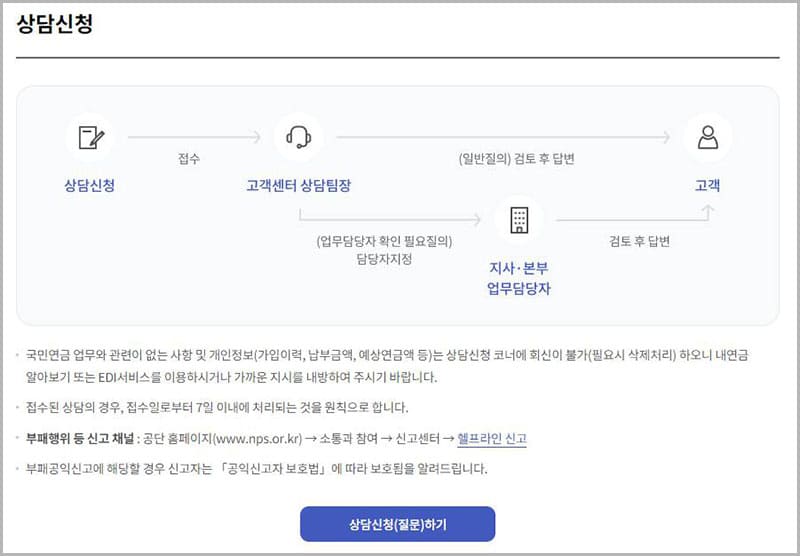Click the 공익신고자 보호법 notice line
Viewport: 800px width, 556px height.
[x=257, y=468]
